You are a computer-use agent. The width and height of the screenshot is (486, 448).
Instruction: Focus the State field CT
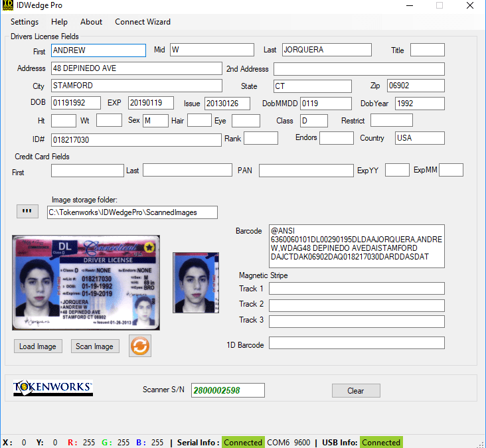click(x=313, y=86)
